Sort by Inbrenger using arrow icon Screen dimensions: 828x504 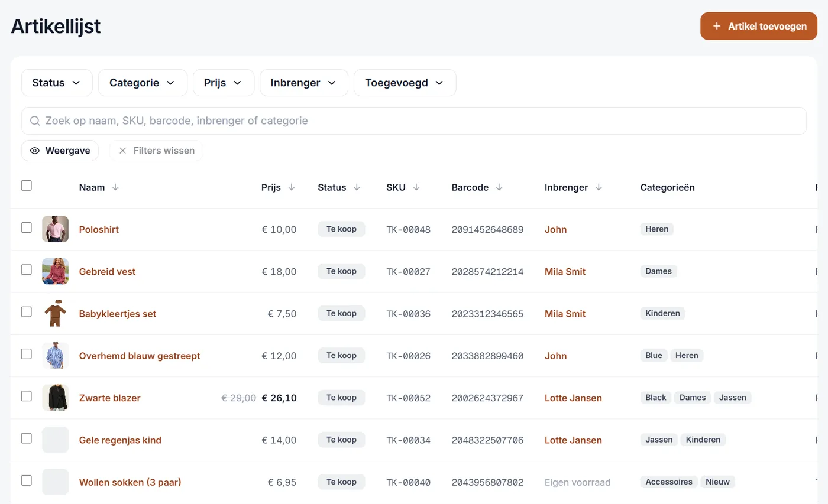599,187
